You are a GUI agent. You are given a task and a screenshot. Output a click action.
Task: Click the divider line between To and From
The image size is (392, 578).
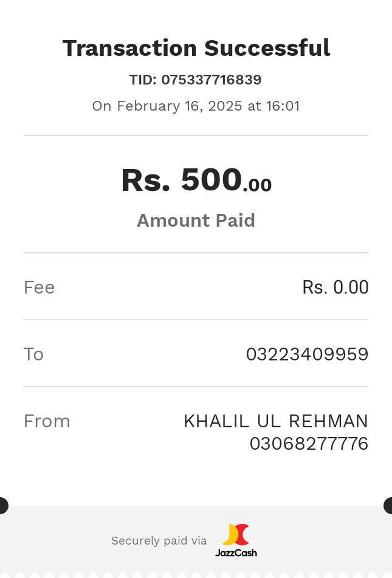tap(196, 387)
